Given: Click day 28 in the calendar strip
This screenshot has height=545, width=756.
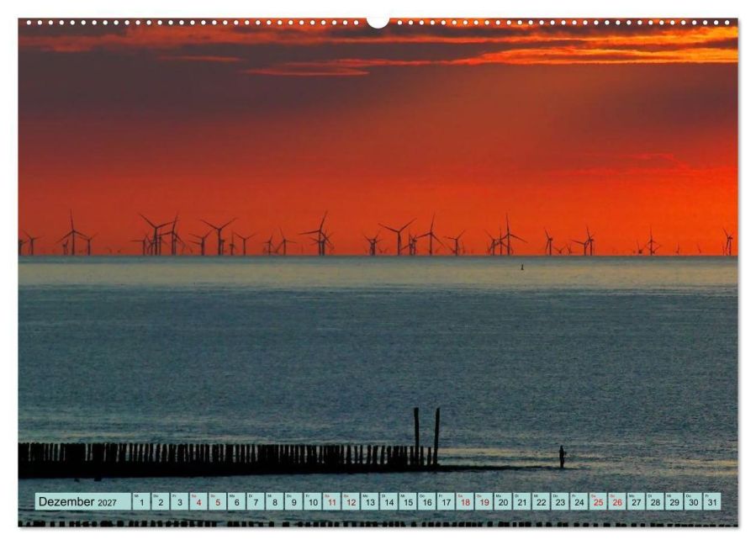Looking at the screenshot, I should 656,501.
